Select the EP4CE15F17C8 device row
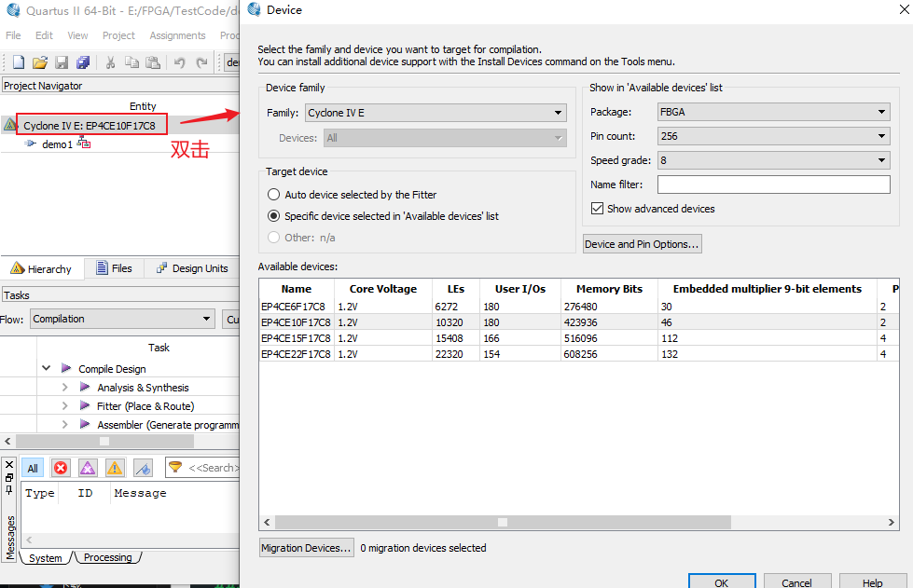The image size is (913, 588). 579,338
